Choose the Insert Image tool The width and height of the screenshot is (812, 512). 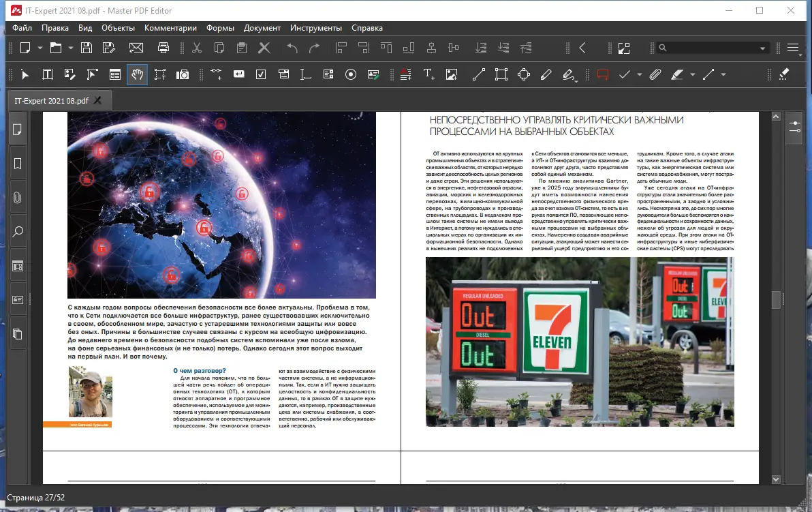click(451, 74)
